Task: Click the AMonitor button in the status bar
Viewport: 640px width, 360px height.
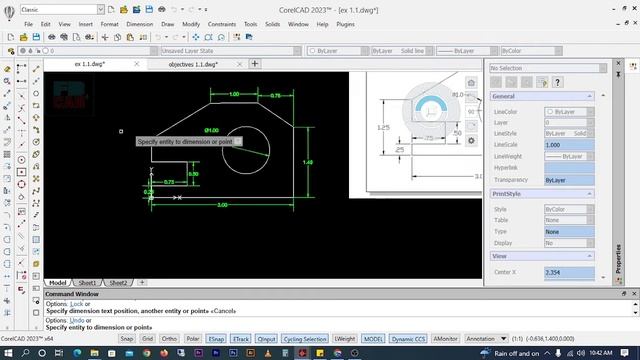Action: pos(445,339)
